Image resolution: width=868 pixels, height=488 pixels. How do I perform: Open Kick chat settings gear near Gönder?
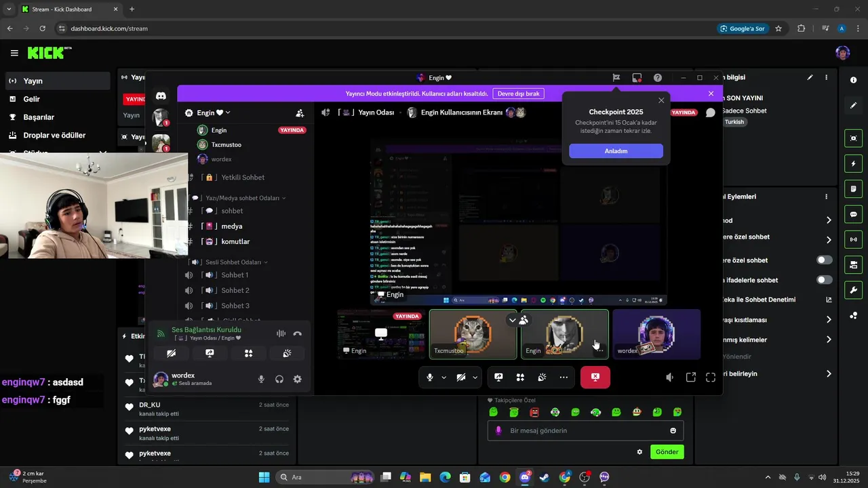coord(639,452)
